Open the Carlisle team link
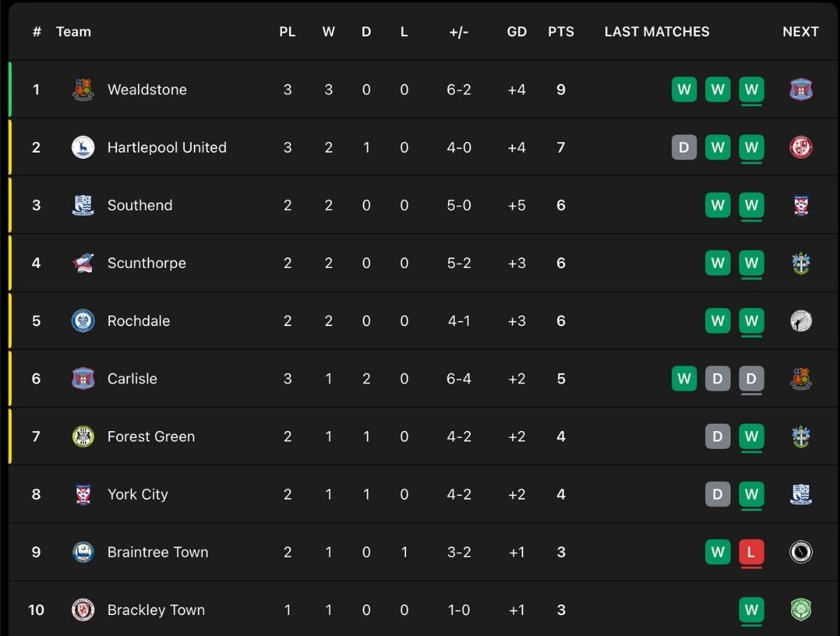This screenshot has width=840, height=636. click(132, 379)
